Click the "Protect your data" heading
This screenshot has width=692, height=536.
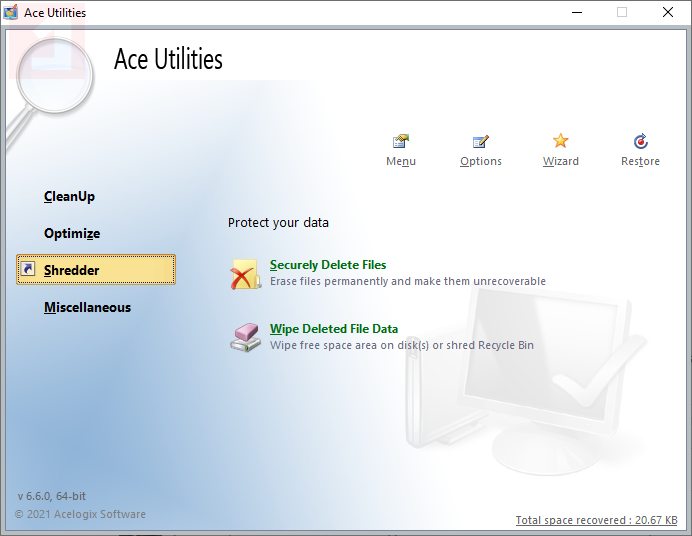coord(278,223)
